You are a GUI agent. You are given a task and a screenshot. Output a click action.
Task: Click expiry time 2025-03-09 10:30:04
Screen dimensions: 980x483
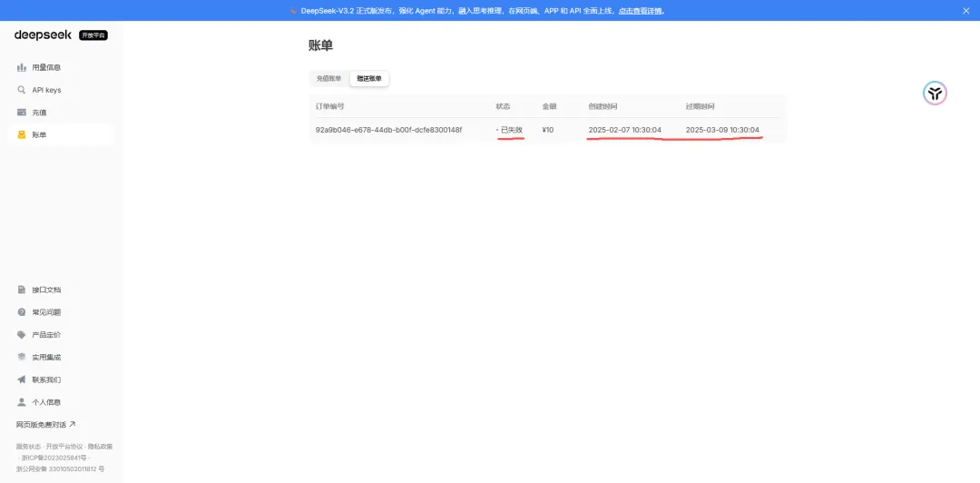pos(722,130)
